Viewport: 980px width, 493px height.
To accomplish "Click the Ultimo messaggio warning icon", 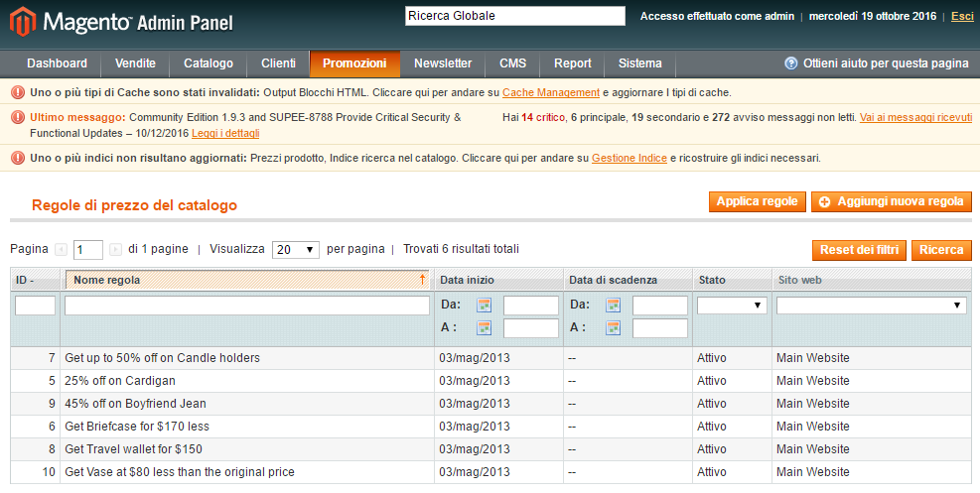I will (18, 117).
